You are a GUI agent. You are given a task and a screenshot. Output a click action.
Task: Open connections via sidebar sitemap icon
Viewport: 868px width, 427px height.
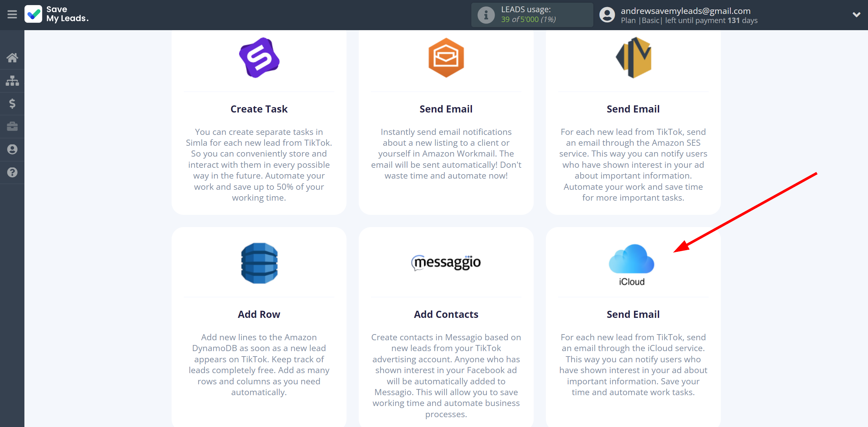coord(12,81)
